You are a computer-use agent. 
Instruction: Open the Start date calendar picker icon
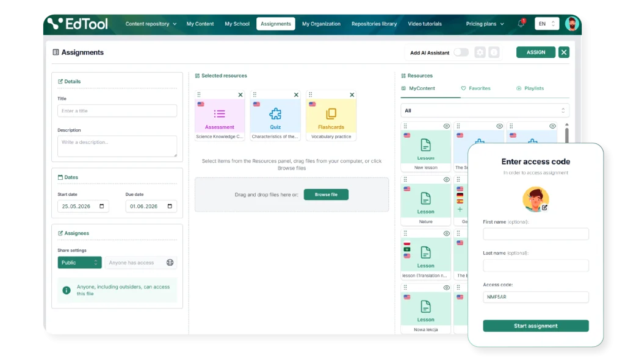pos(102,206)
